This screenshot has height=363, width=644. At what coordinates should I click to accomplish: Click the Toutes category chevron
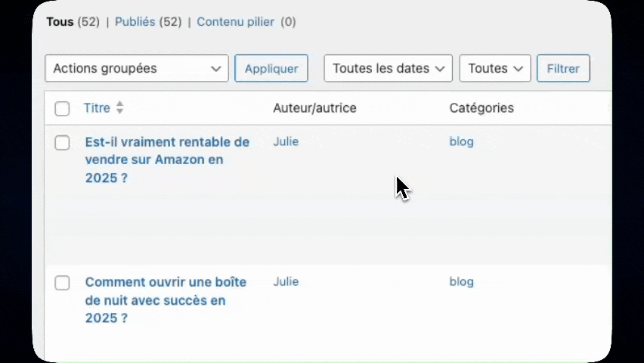point(519,69)
